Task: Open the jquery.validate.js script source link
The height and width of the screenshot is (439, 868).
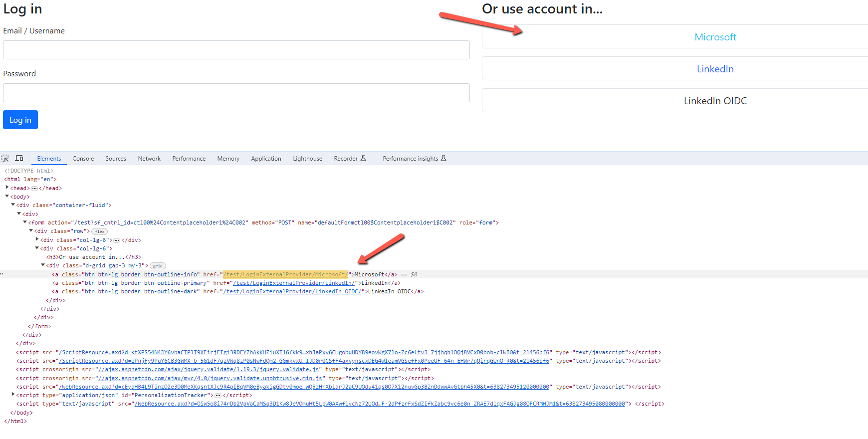Action: pos(209,369)
